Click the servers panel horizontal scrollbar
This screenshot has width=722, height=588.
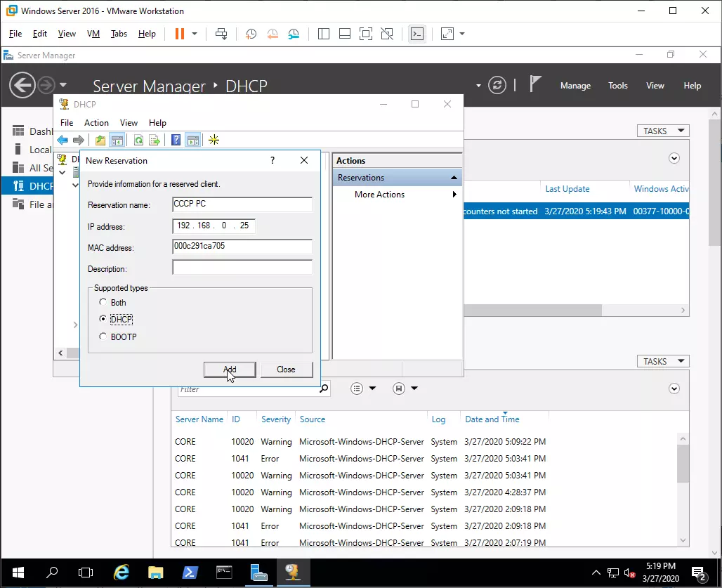pyautogui.click(x=533, y=310)
